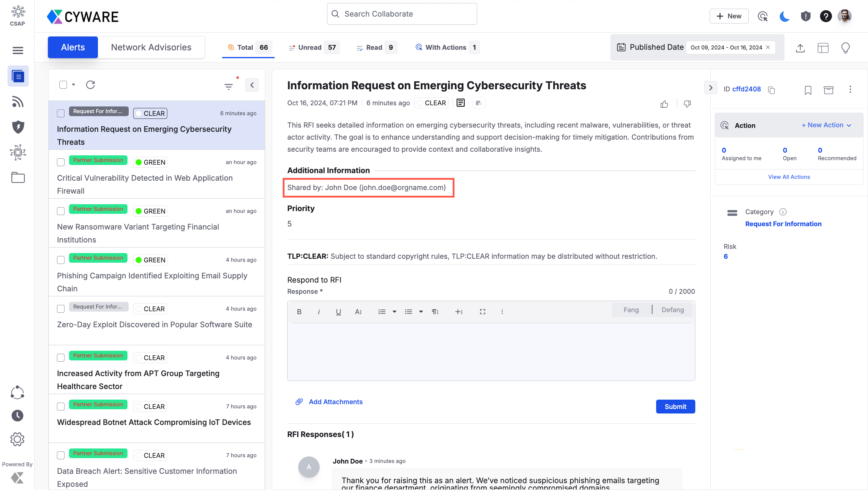The width and height of the screenshot is (868, 491).
Task: Switch to Network Advisories tab
Action: point(151,48)
